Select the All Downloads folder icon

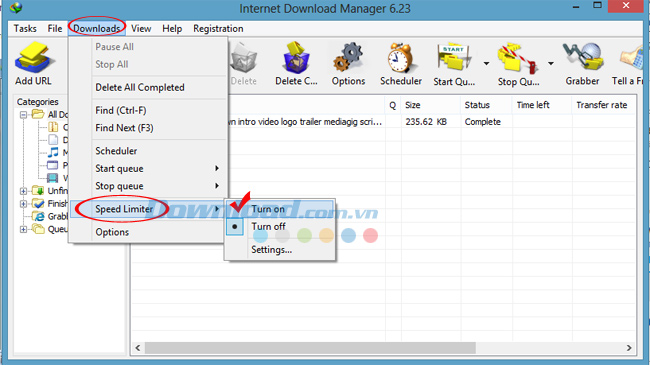pyautogui.click(x=38, y=114)
